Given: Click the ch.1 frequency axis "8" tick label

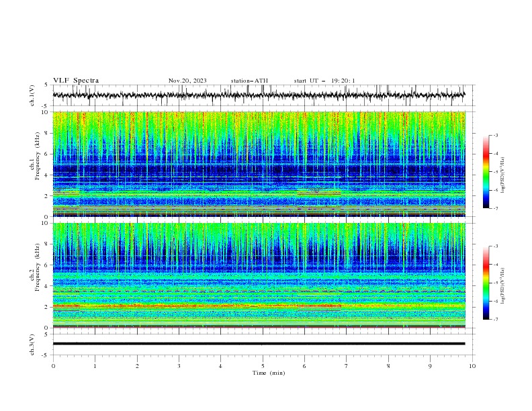Looking at the screenshot, I should click(47, 133).
